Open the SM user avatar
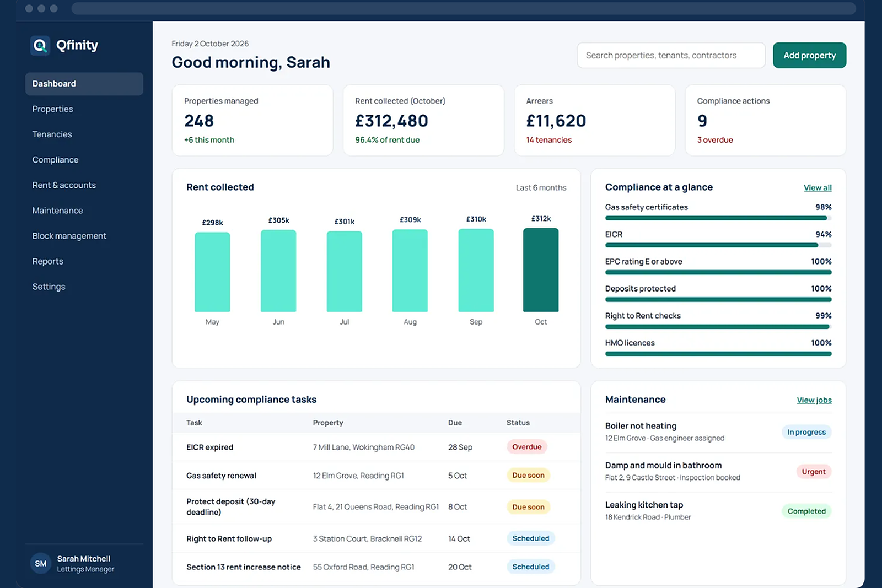This screenshot has height=588, width=882. tap(41, 563)
